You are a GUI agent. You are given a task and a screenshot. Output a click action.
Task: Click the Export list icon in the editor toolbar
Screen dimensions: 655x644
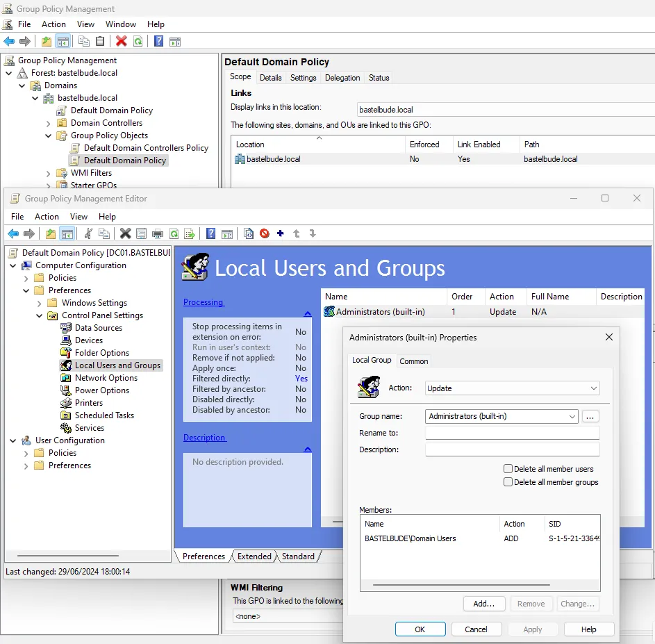pos(190,234)
